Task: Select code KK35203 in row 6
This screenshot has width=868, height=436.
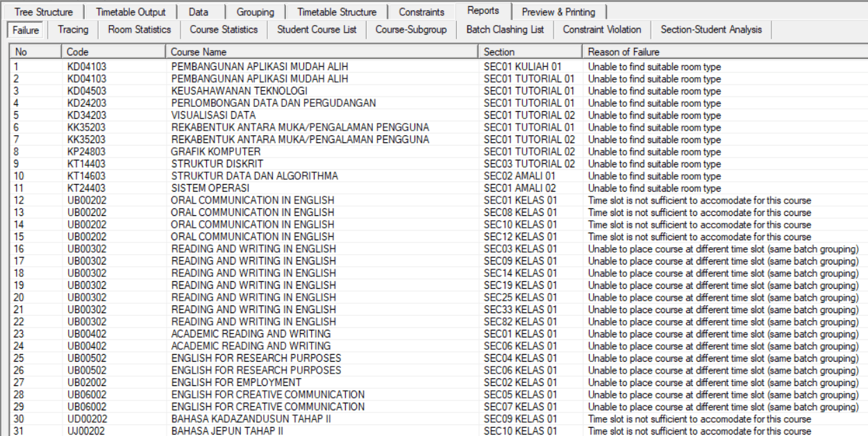Action: coord(87,128)
